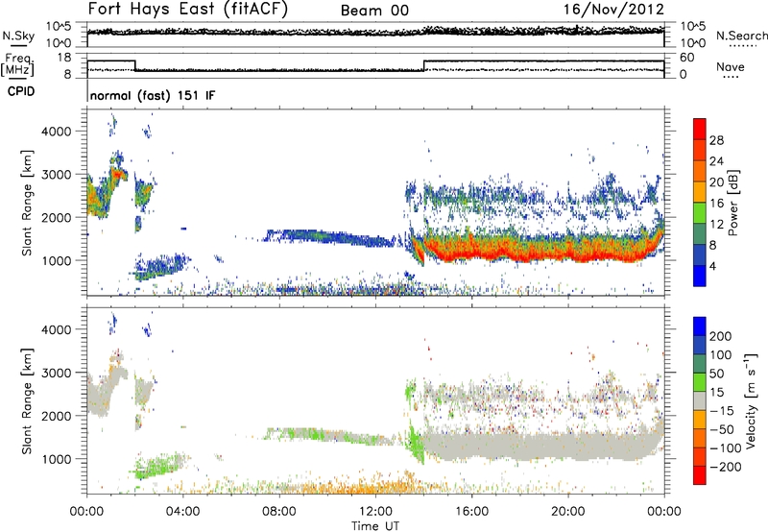Click the date 16/Nov/2012
Viewport: 768px width, 532px height.
(x=613, y=9)
